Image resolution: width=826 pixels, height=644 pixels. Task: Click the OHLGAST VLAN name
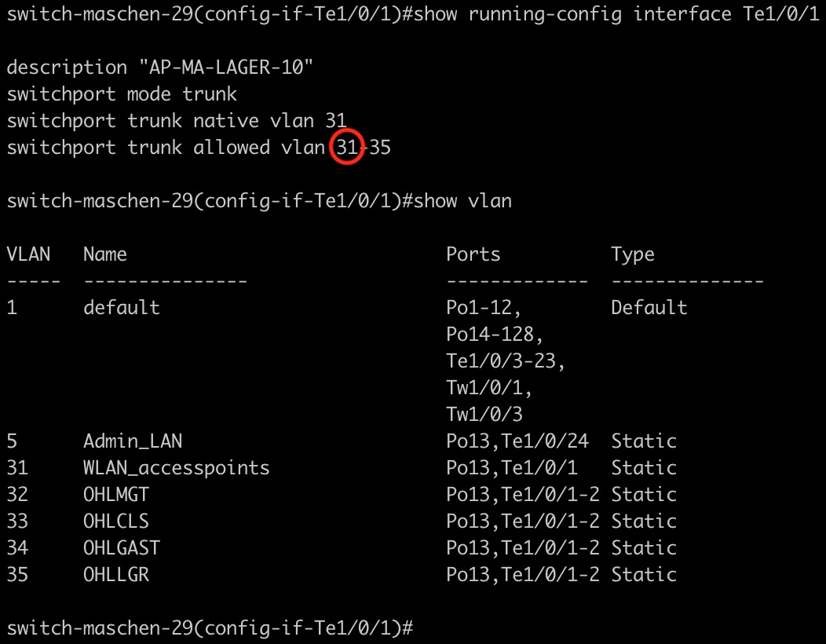click(x=122, y=548)
